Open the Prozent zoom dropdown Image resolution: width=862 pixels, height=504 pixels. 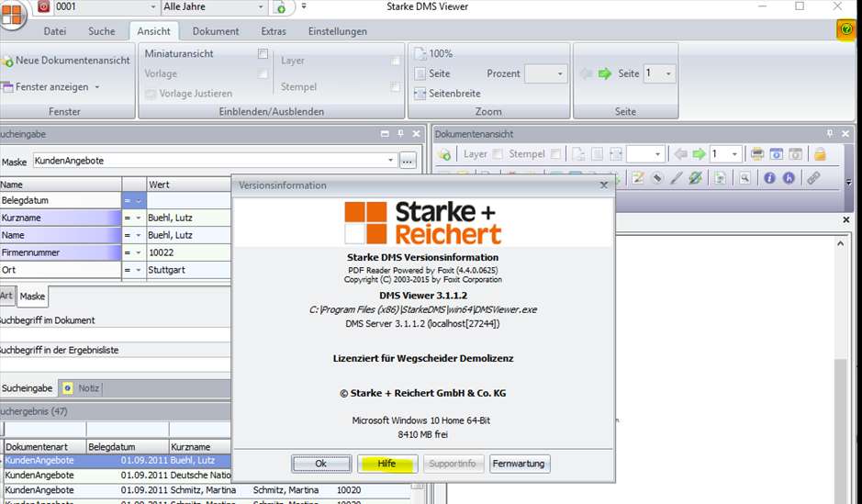coord(560,73)
